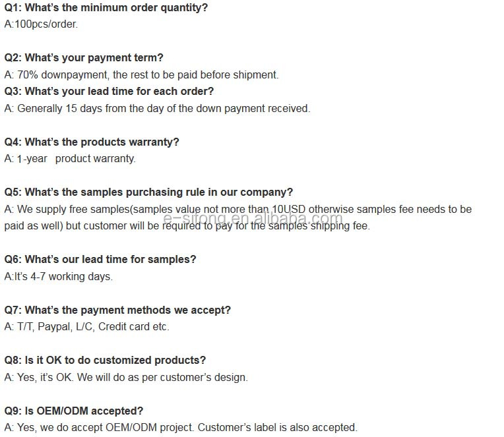Select the T/T, Paypal, L/C answer line
Viewport: 504px width, 437px height.
click(86, 327)
